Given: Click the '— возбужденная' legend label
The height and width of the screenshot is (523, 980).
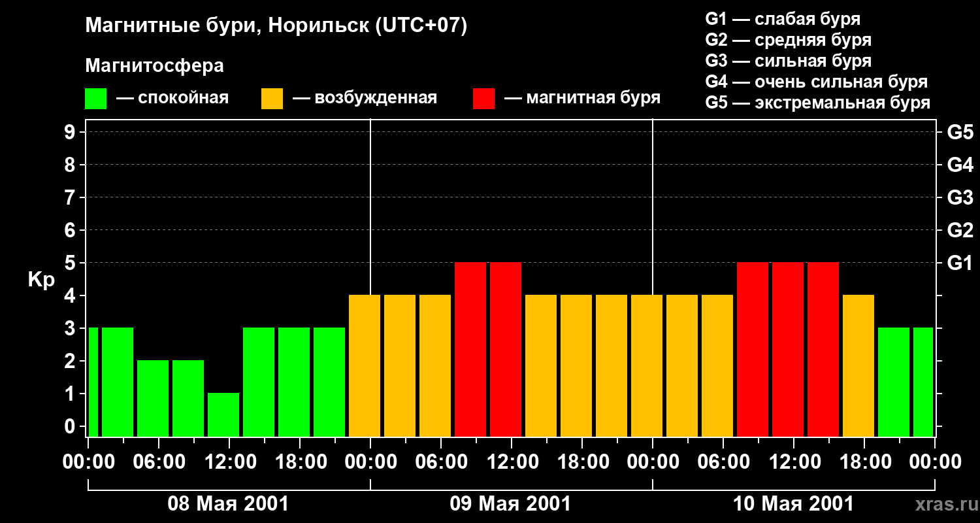Looking at the screenshot, I should 365,98.
